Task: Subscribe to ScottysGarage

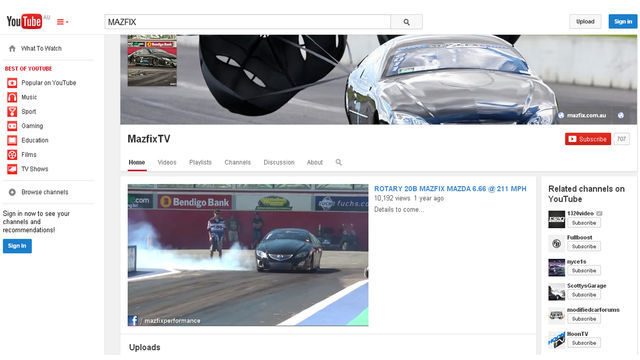Action: (584, 295)
